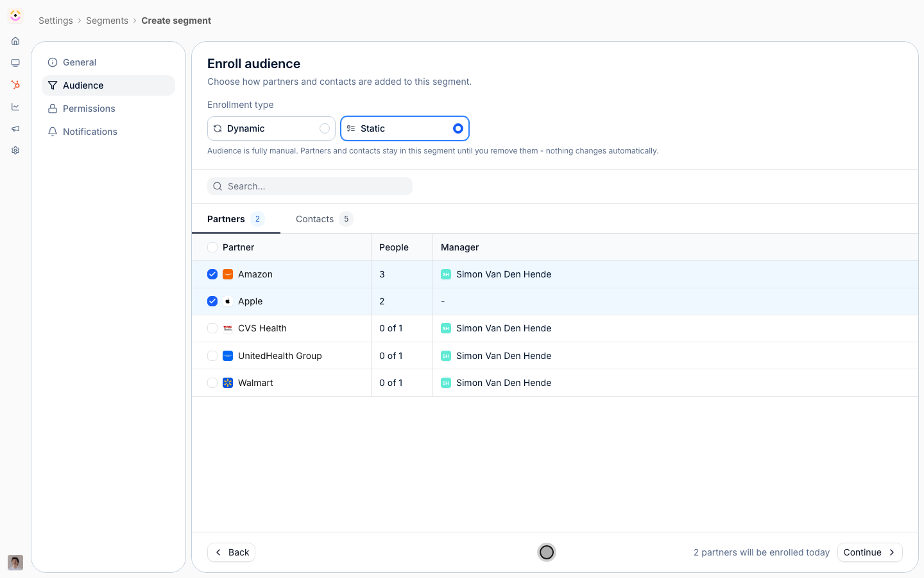Click the magnifier icon in search box
The image size is (924, 578).
coord(218,186)
